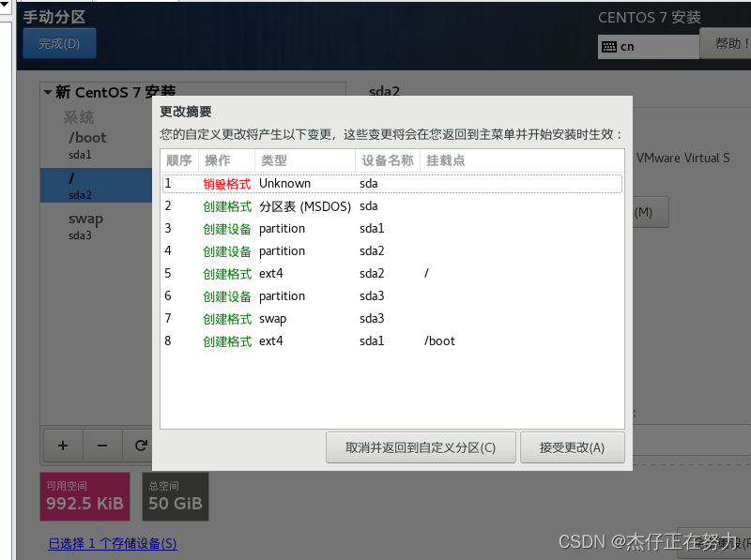751x560 pixels.
Task: Click the 总空间 50 GiB box
Action: 176,497
